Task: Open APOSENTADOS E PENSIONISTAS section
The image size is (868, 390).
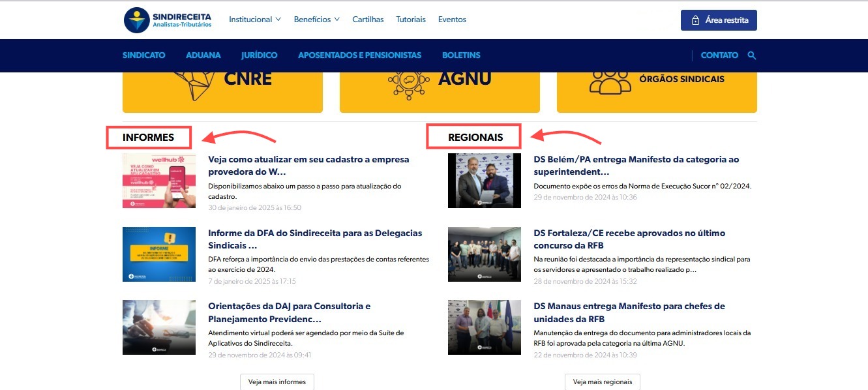Action: pyautogui.click(x=359, y=55)
